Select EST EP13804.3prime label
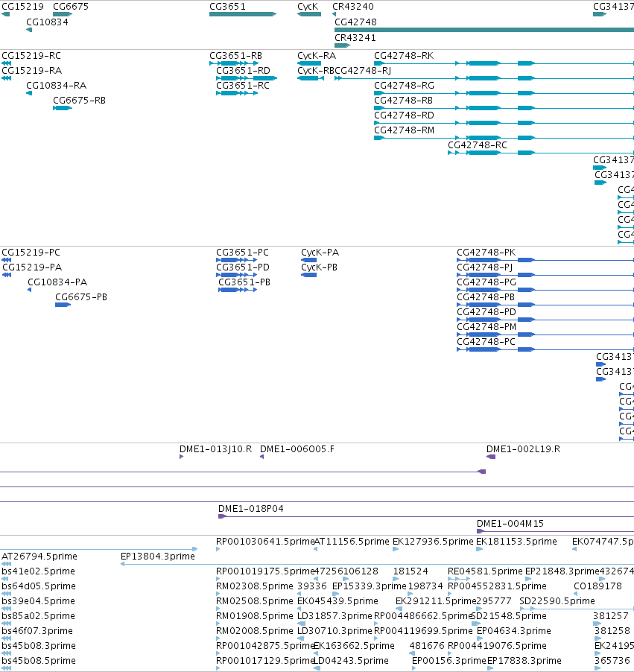Viewport: 634px width, 672px height. tap(158, 557)
